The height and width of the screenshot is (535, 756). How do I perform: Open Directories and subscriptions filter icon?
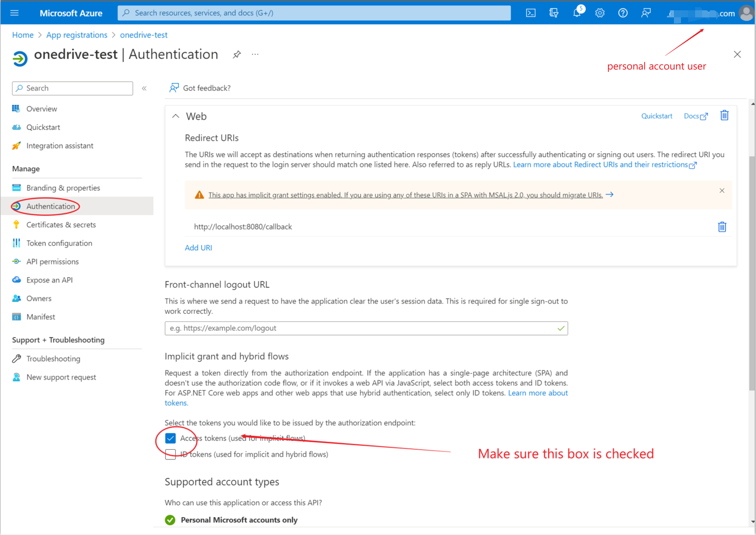(x=553, y=13)
